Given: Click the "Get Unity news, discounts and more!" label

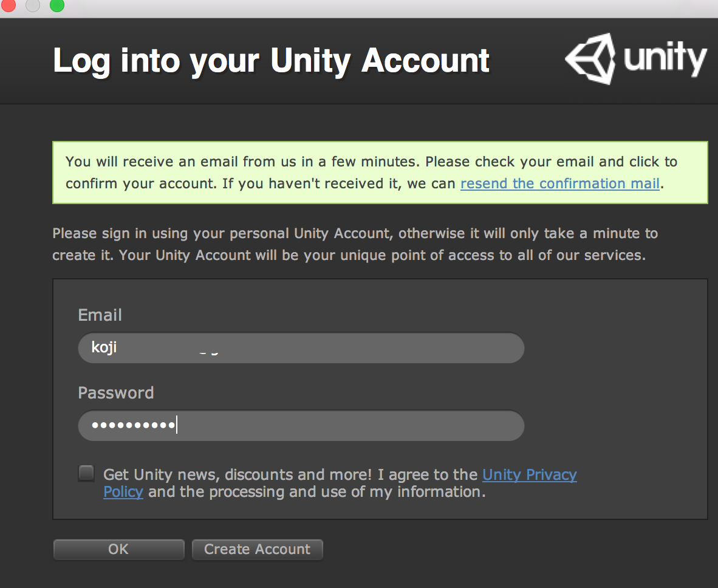Looking at the screenshot, I should tap(238, 474).
